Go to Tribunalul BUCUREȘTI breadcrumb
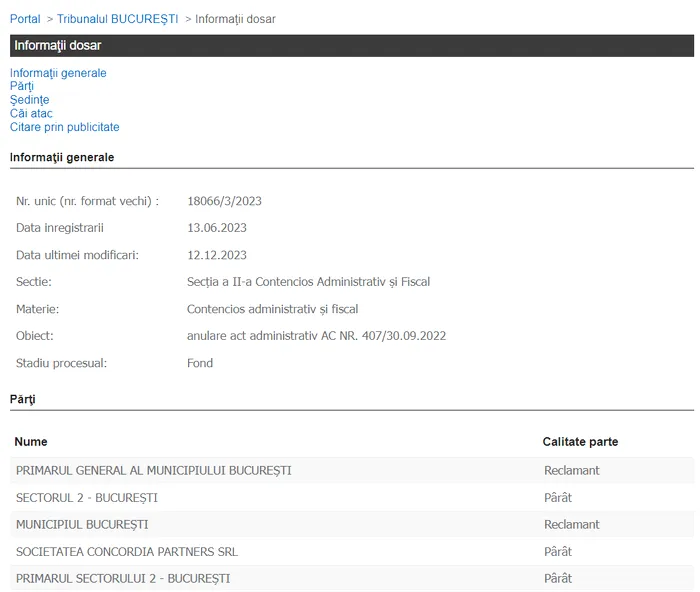This screenshot has width=700, height=592. tap(117, 19)
